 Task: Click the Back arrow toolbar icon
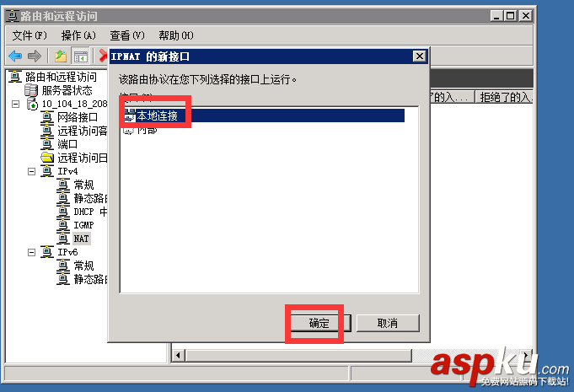click(x=15, y=56)
